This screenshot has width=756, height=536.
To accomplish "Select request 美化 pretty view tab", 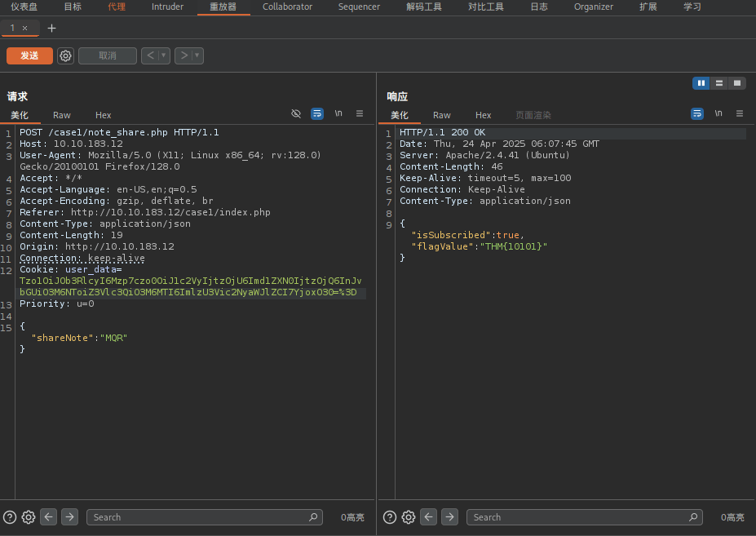I will point(20,115).
